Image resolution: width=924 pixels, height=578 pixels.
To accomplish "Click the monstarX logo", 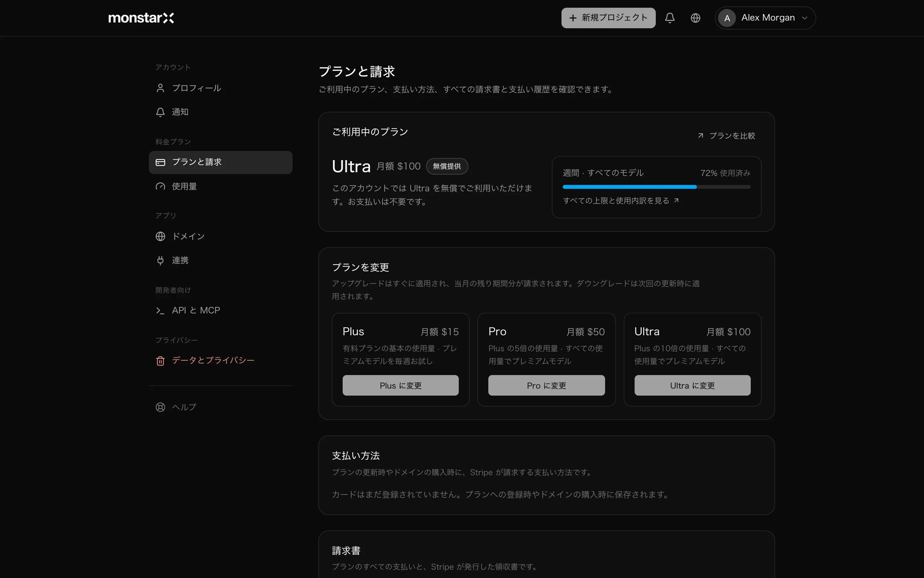I will point(141,18).
